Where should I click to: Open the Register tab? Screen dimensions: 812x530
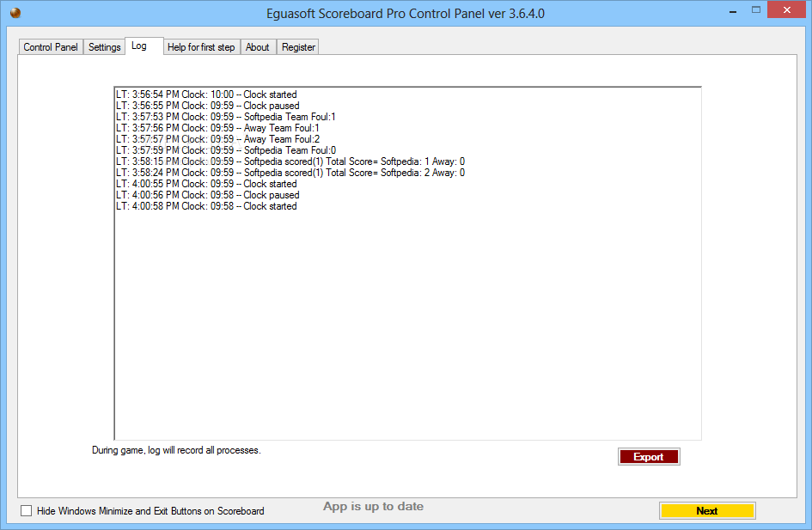[x=298, y=47]
